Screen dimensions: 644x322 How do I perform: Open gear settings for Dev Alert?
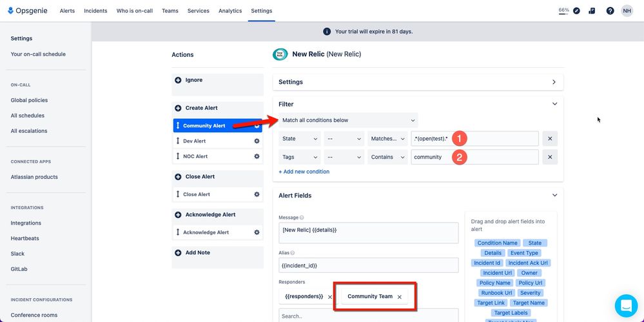click(x=257, y=141)
